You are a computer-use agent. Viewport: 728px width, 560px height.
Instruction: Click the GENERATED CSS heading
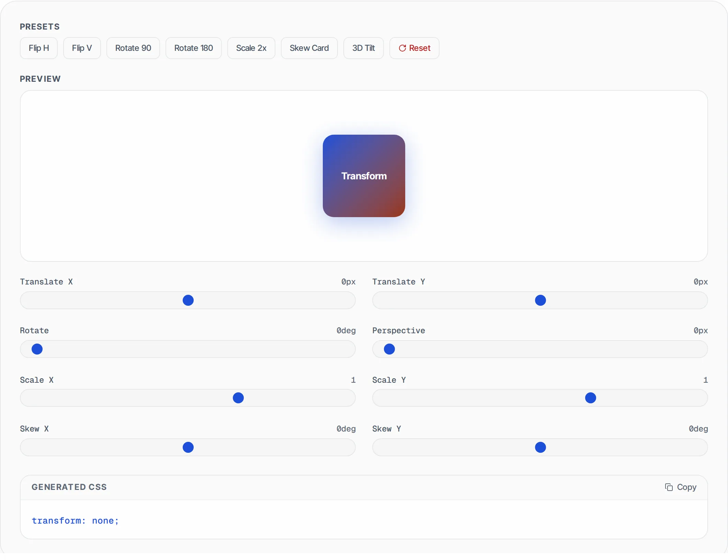[x=69, y=487]
